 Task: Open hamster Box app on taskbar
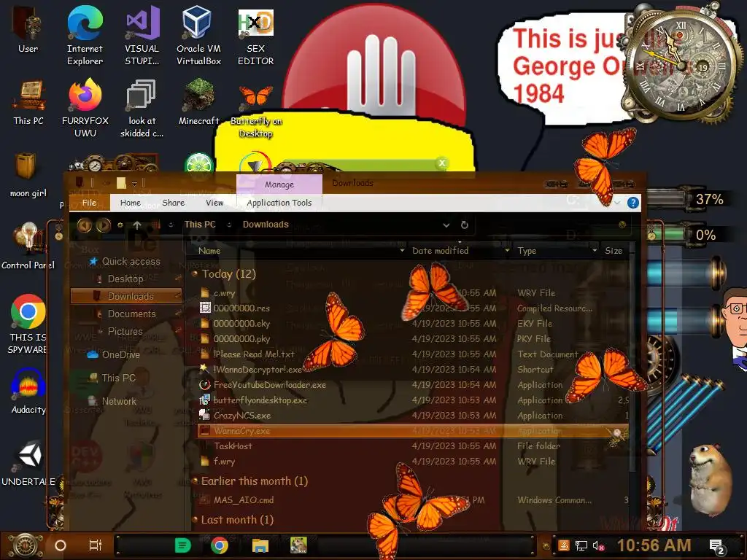(298, 545)
